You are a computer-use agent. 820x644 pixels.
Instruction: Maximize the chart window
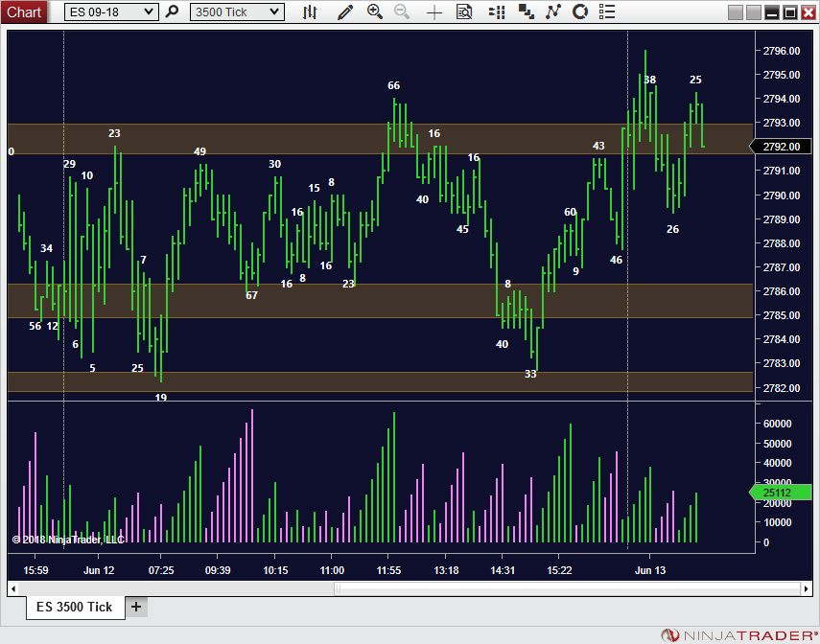790,12
